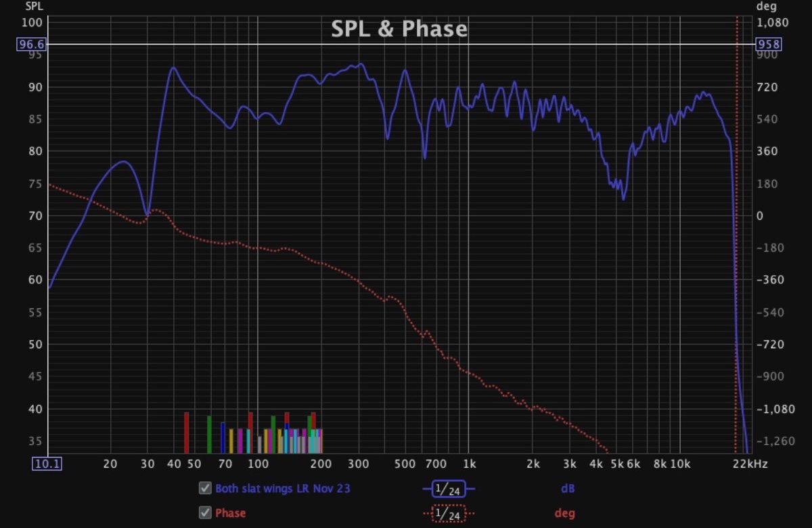Click the blue modal bar near 70 Hz

tap(223, 437)
